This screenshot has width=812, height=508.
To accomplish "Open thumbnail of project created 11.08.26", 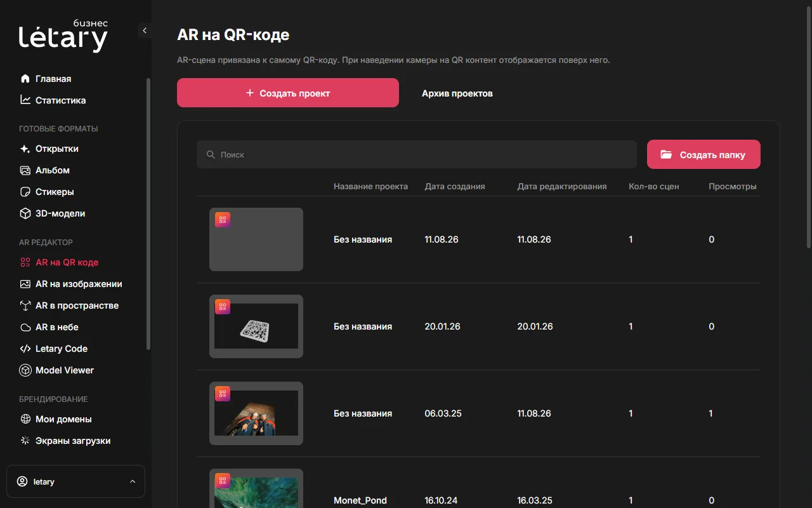I will pos(256,239).
